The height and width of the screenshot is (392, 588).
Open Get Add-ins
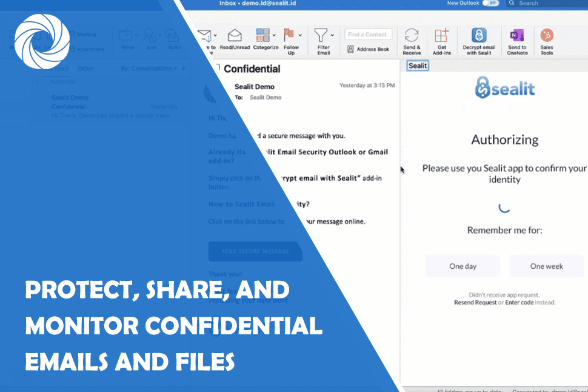(442, 35)
